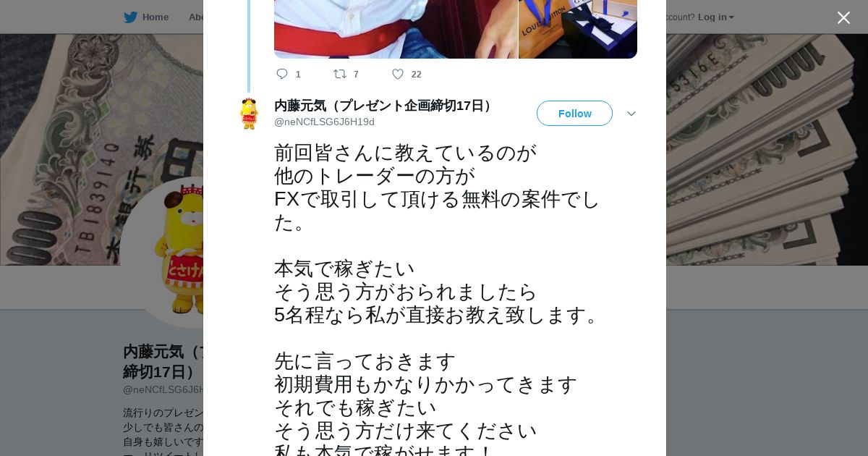868x456 pixels.
Task: Close the tweet overlay with the X
Action: [843, 17]
